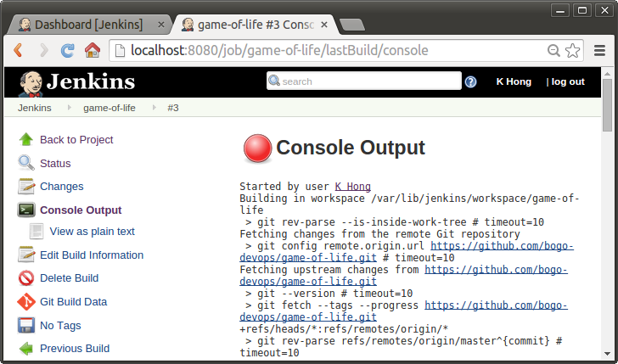The image size is (618, 364).
Task: Click K Hong link in console output
Action: tap(353, 187)
